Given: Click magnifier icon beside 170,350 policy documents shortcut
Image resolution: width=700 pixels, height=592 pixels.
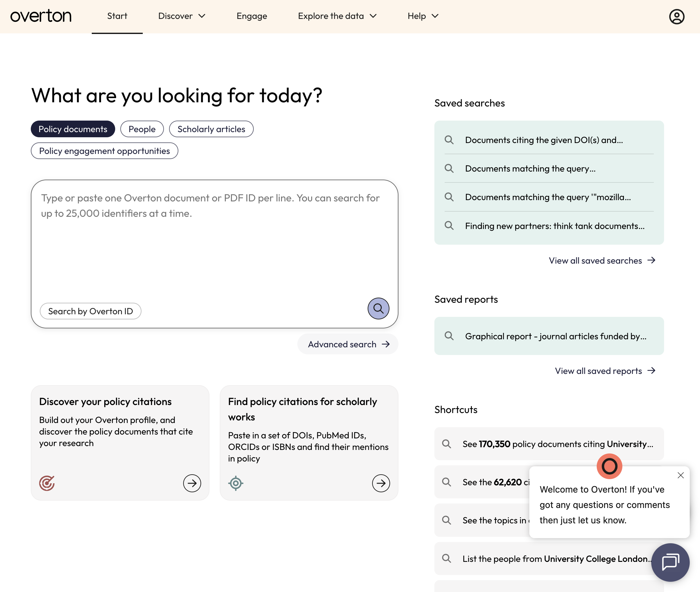Looking at the screenshot, I should coord(446,444).
